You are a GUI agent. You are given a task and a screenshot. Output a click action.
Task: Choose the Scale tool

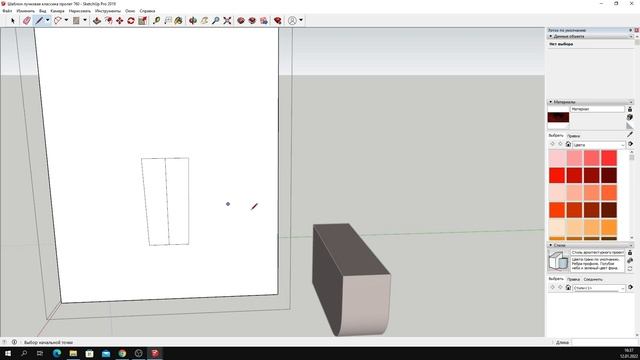(142, 20)
